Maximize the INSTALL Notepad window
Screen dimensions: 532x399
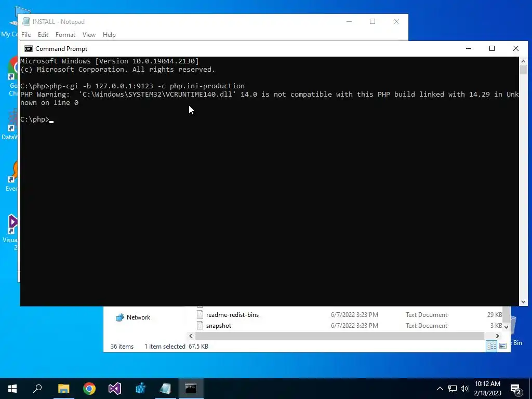pos(373,21)
